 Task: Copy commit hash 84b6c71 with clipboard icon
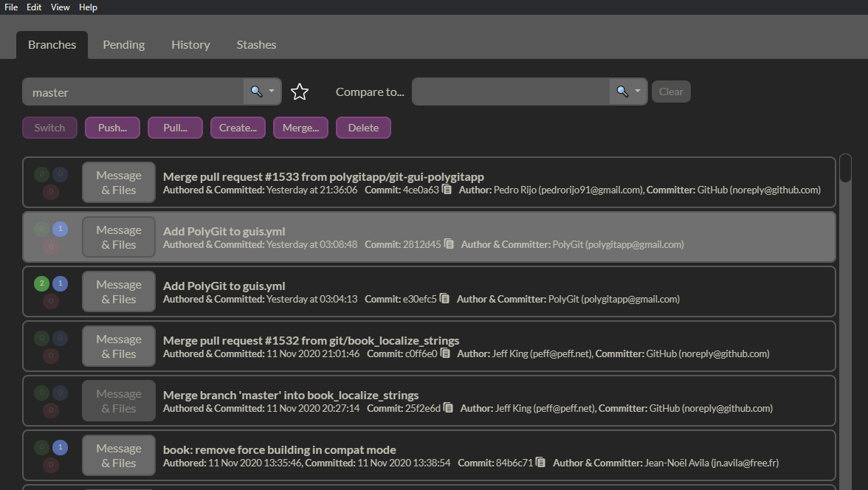pyautogui.click(x=540, y=463)
